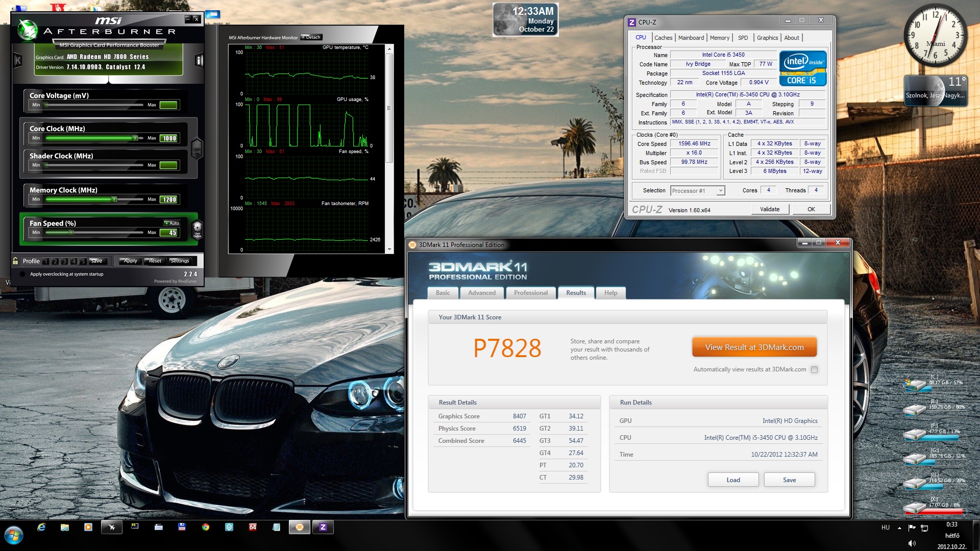This screenshot has height=551, width=980.
Task: Launch Internet Explorer from taskbar
Action: (41, 527)
